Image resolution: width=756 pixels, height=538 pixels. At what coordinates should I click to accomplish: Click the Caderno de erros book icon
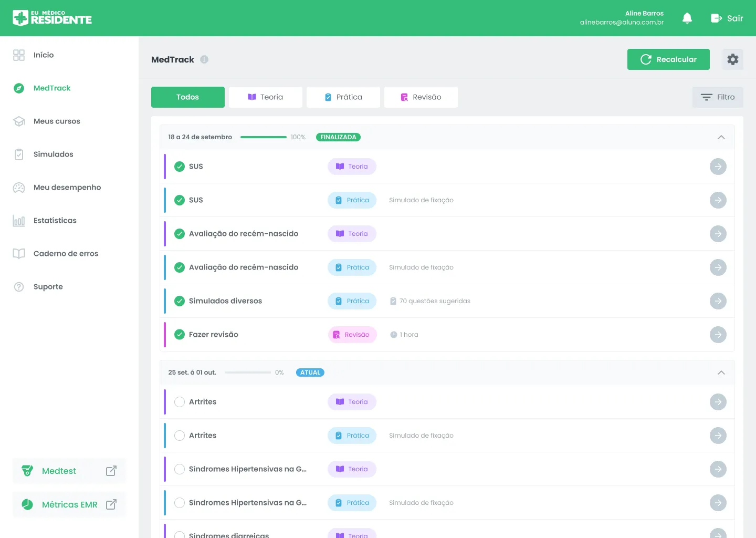coord(19,254)
